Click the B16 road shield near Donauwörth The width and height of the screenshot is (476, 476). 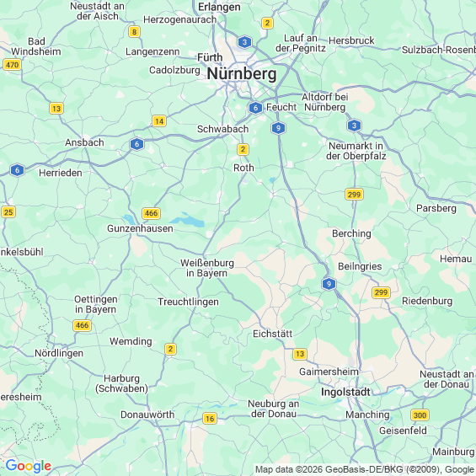point(210,419)
